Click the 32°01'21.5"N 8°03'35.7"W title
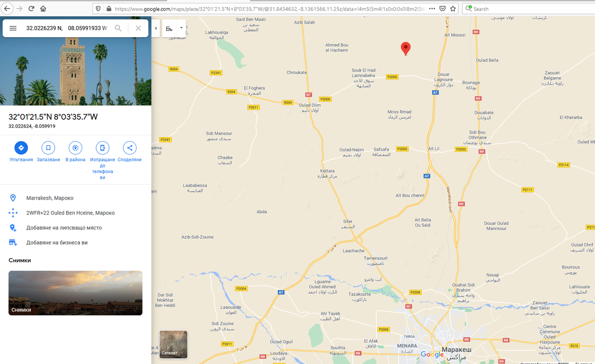Screen dimensions: 595x364 pos(53,117)
